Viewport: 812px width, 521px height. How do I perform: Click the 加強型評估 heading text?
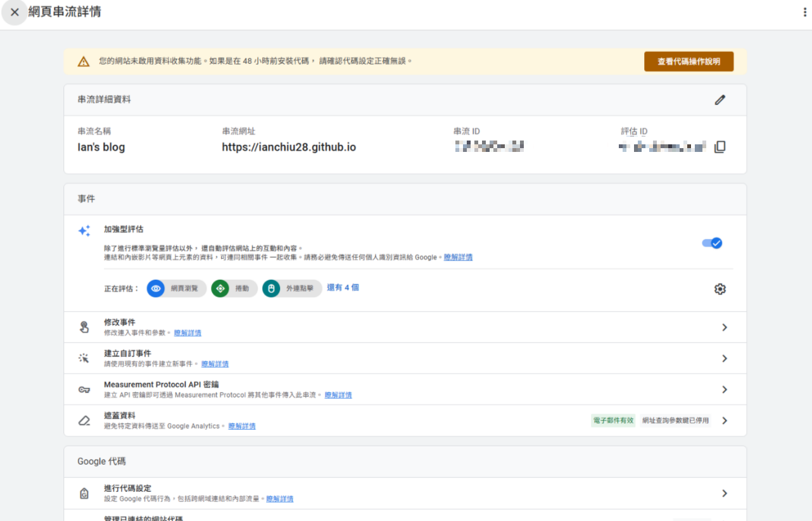coord(124,229)
